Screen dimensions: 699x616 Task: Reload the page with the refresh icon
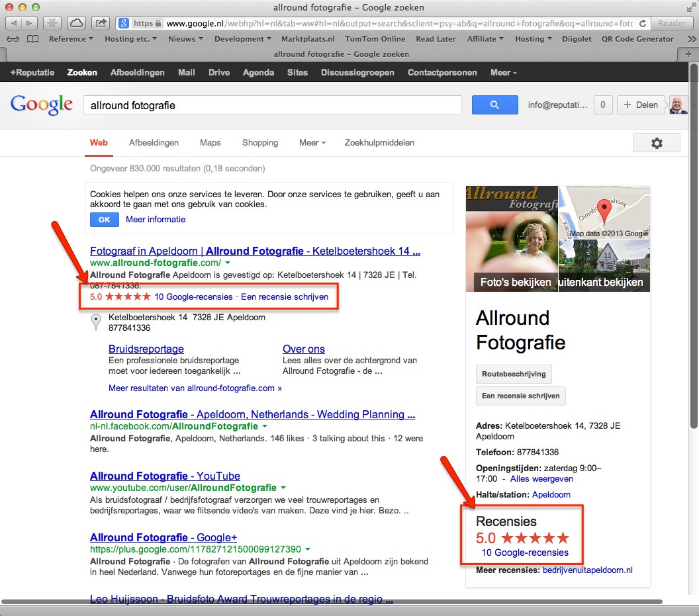pyautogui.click(x=642, y=23)
